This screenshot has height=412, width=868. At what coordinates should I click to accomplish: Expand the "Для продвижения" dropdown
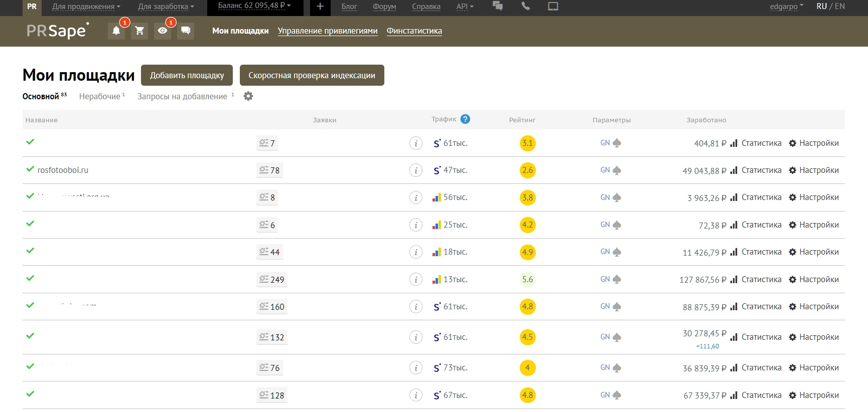tap(86, 7)
